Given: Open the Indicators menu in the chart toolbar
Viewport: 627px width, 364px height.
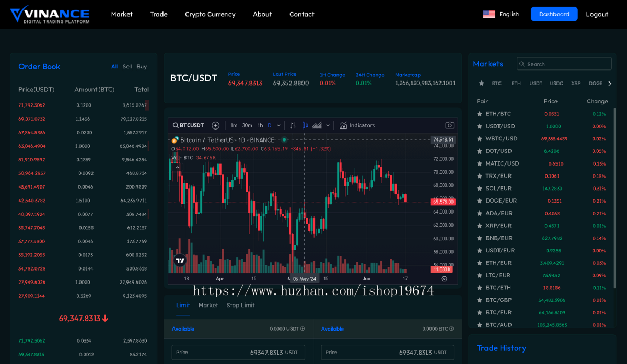Looking at the screenshot, I should (357, 125).
